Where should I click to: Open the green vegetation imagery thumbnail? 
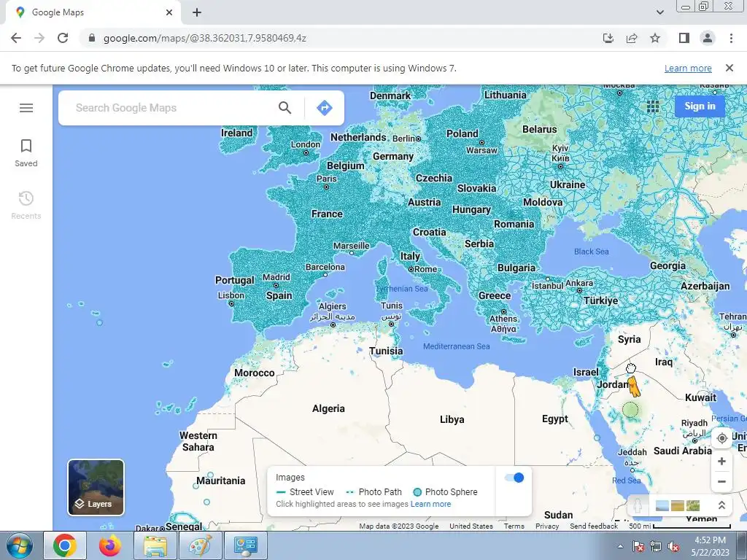[693, 505]
